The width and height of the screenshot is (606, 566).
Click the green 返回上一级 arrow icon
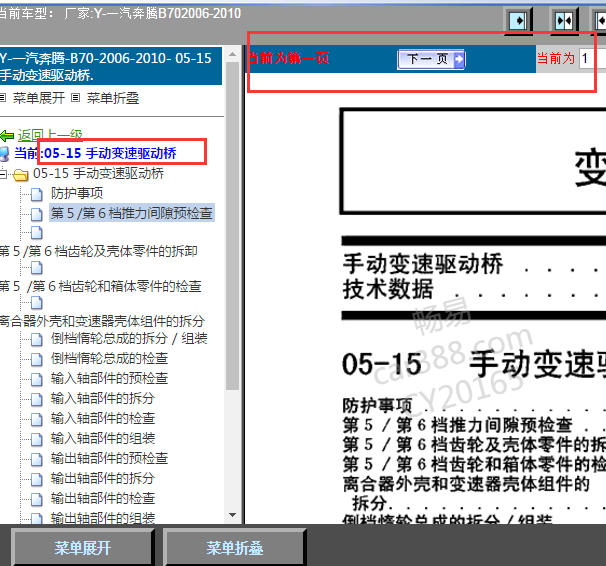coord(7,136)
